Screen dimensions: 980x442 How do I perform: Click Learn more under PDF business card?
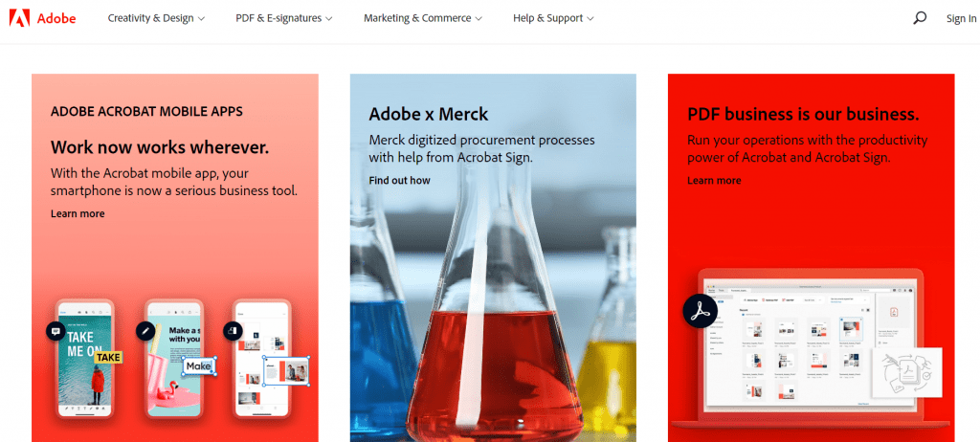point(714,180)
